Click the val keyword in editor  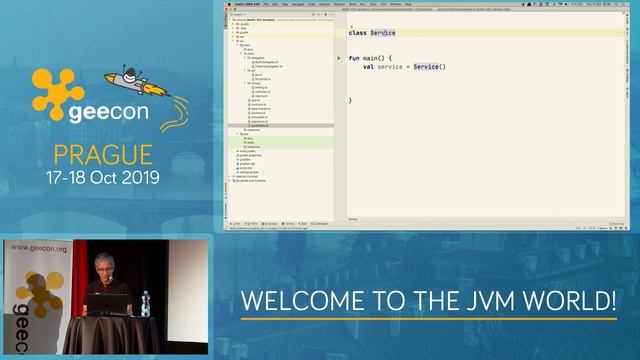(368, 67)
